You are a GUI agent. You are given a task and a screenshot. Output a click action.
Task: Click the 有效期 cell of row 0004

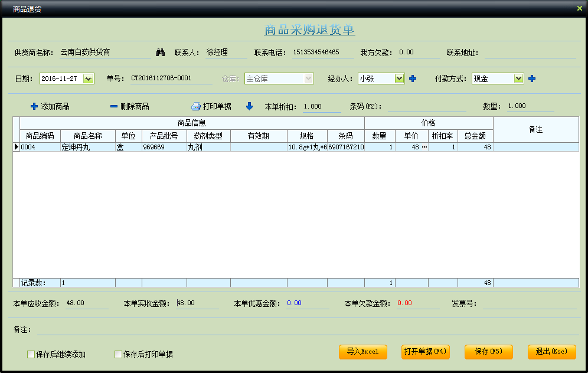coord(259,147)
